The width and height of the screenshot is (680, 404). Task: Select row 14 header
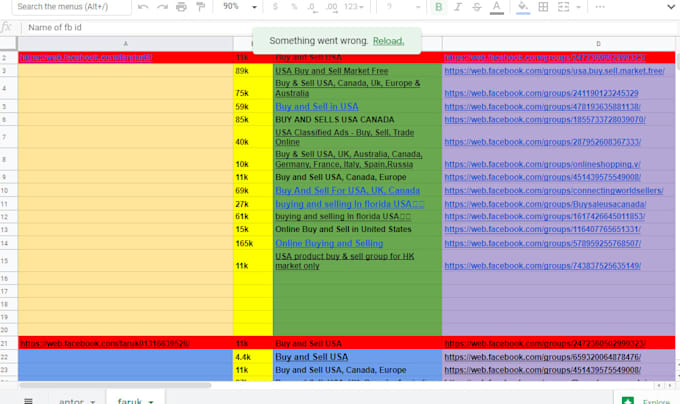pos(8,243)
